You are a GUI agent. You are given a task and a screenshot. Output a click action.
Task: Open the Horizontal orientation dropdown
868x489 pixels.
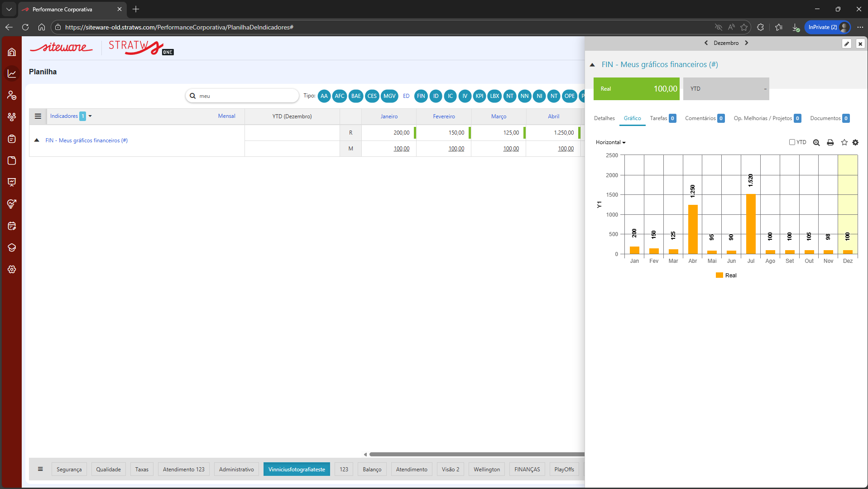click(x=610, y=142)
